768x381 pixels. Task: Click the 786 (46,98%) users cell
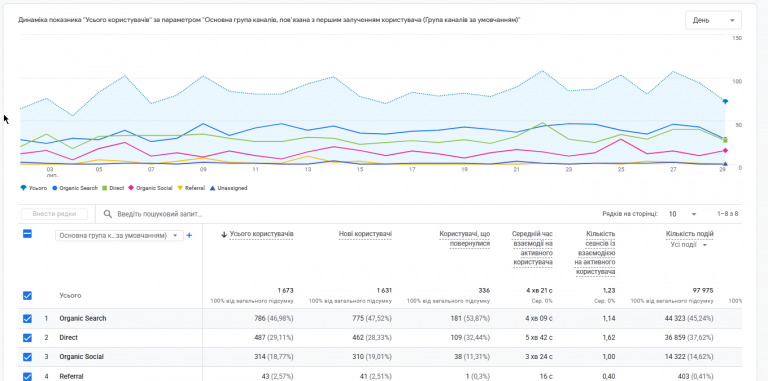coord(273,318)
